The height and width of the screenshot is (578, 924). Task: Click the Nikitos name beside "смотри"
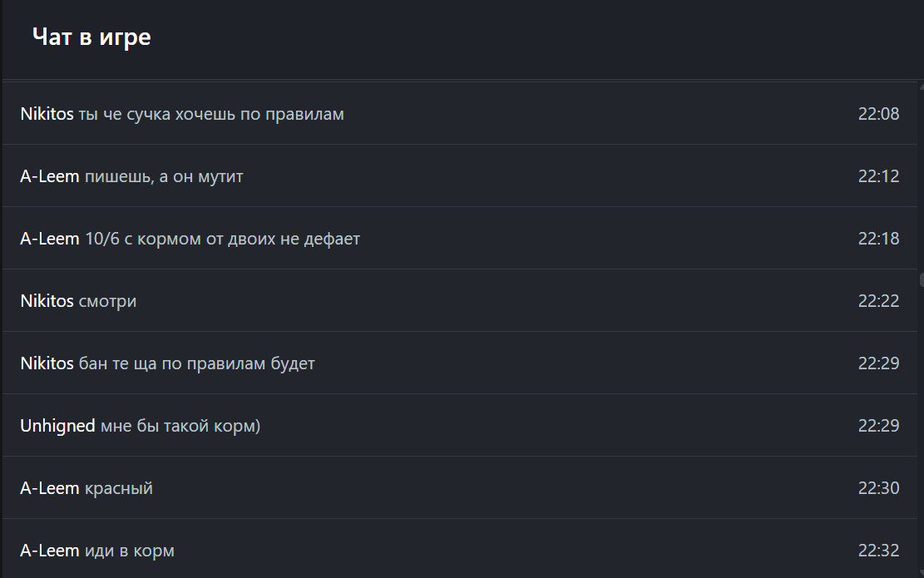coord(47,301)
